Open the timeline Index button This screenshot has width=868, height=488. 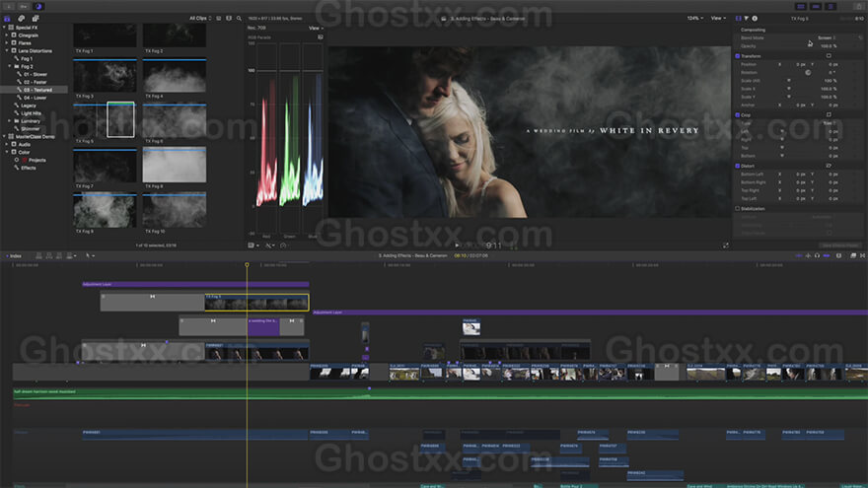click(x=14, y=255)
